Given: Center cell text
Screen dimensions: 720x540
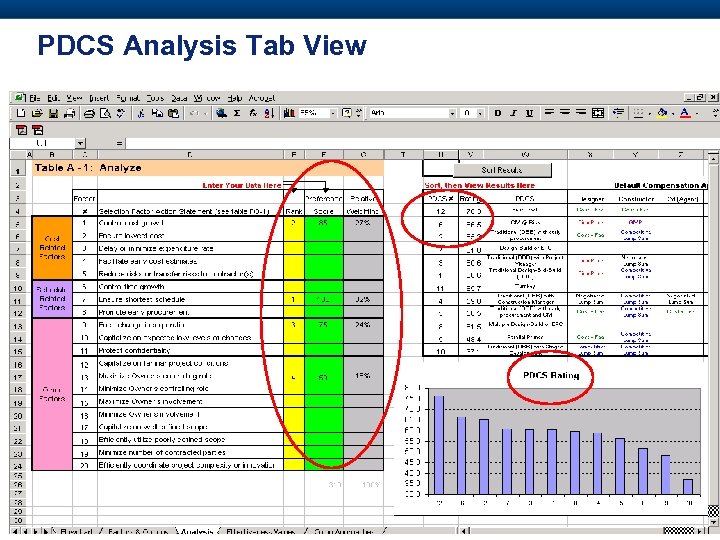Looking at the screenshot, I should tap(565, 113).
